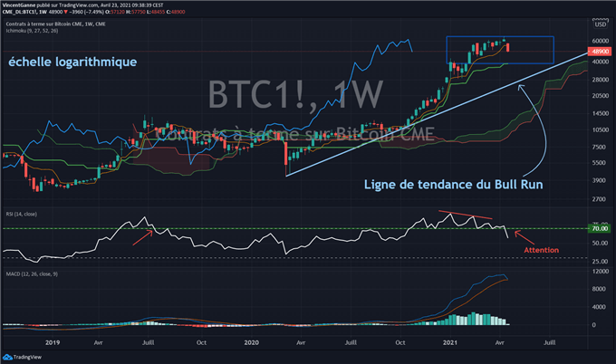Image resolution: width=616 pixels, height=364 pixels.
Task: Click the 4000 MACD axis value
Action: coord(599,307)
